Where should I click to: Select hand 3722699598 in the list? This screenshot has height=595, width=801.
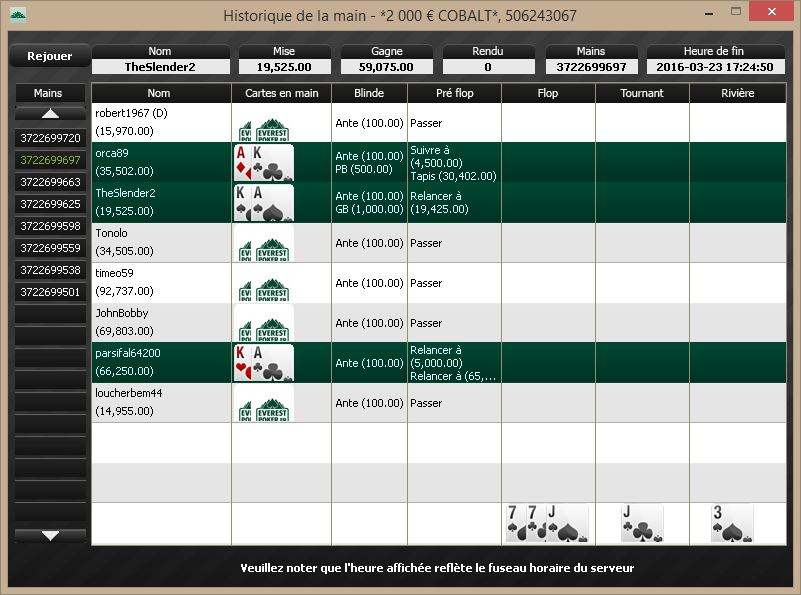(x=50, y=226)
